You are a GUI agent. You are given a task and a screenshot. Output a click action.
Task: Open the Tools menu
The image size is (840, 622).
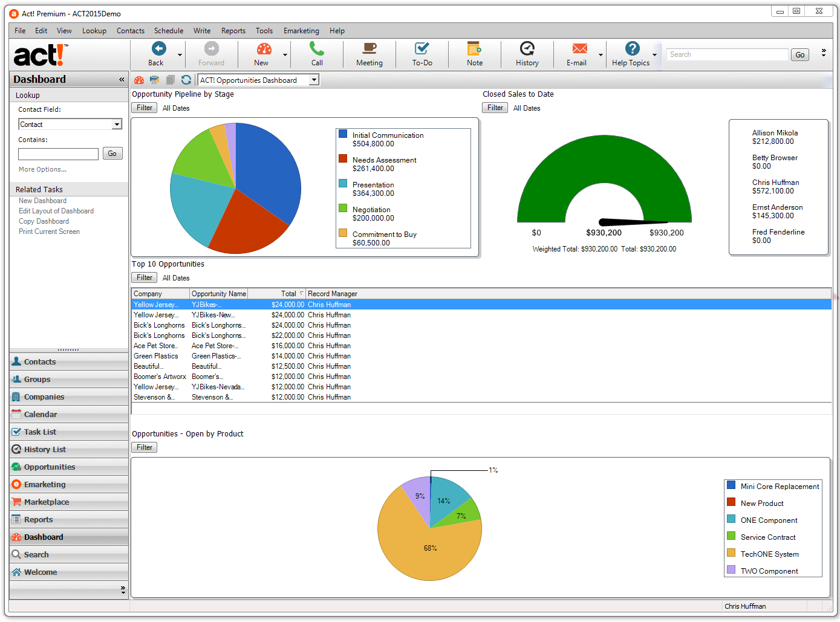tap(264, 31)
